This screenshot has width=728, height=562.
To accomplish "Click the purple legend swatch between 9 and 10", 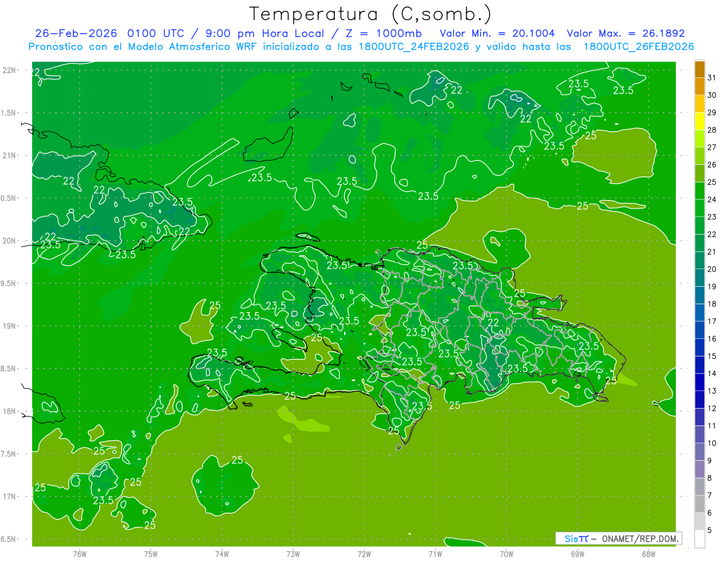I will (699, 452).
